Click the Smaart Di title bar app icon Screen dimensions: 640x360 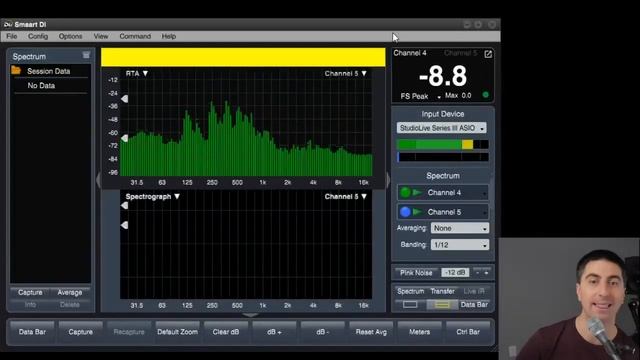[x=8, y=24]
